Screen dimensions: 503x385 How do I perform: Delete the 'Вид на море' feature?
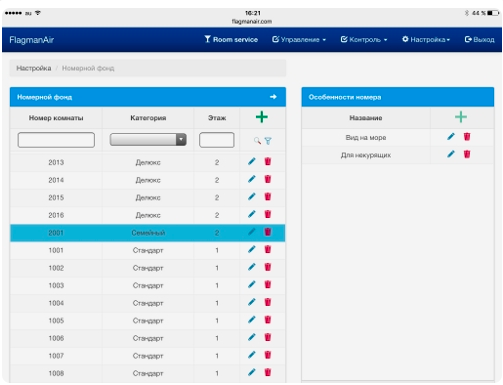point(467,137)
